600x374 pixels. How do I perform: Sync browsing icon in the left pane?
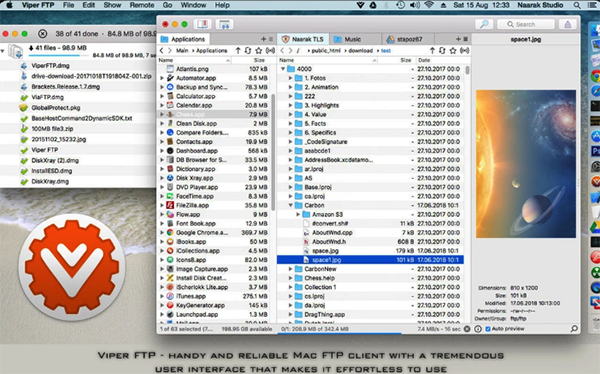(270, 51)
